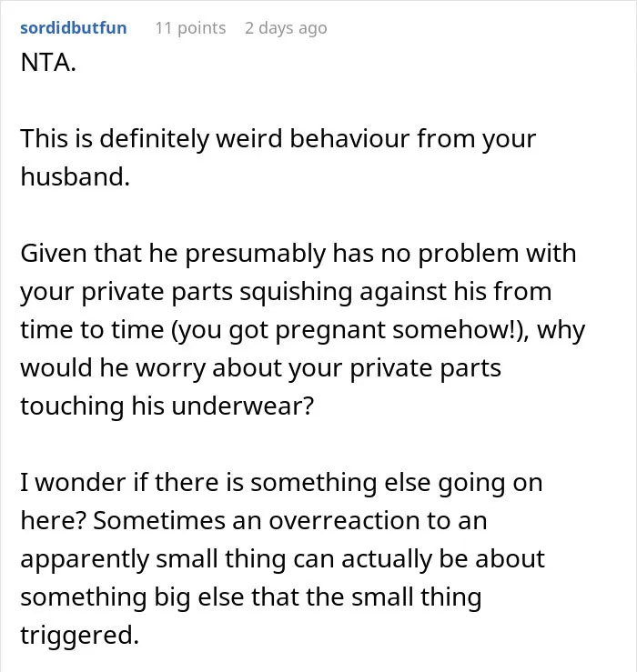Viewport: 637px width, 672px height.
Task: Click the word 'behaviour' in the first paragraph
Action: point(349,139)
